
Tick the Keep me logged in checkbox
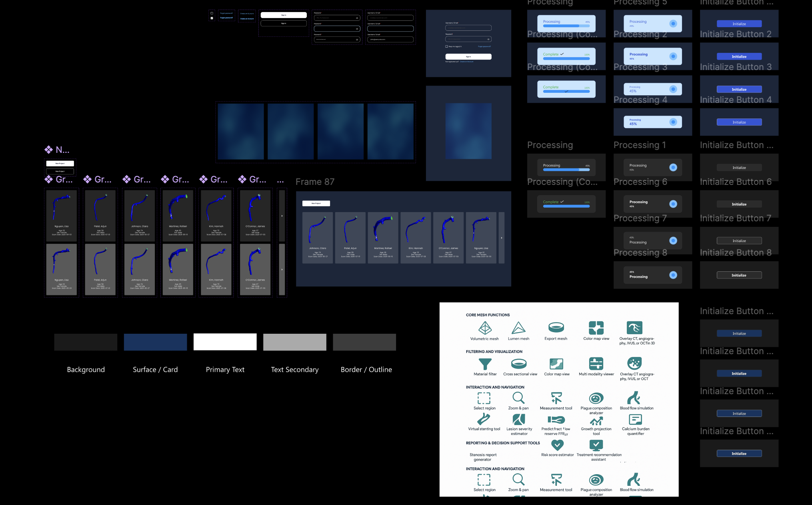point(446,46)
